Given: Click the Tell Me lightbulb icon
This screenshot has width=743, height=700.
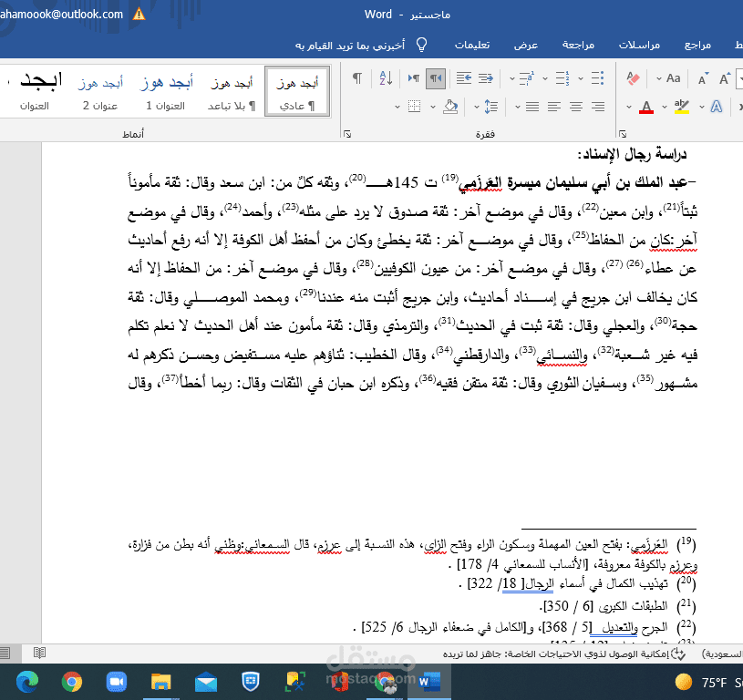Looking at the screenshot, I should (x=421, y=45).
